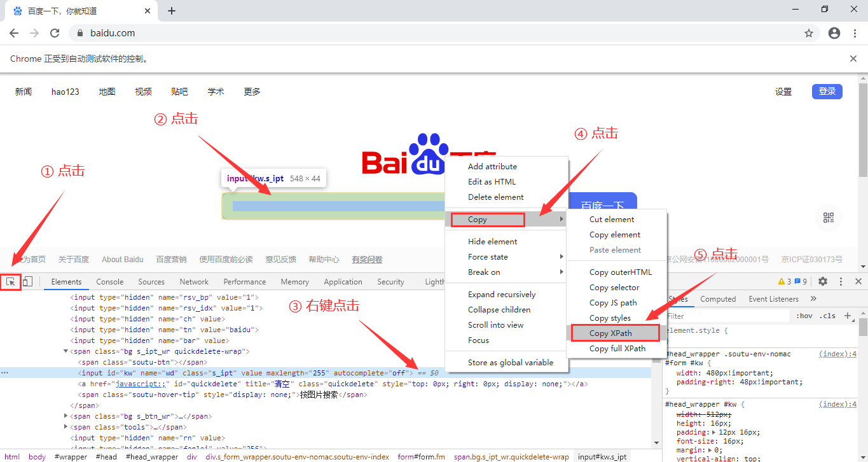Screen dimensions: 868x462
Task: Toggle the device toolbar icon
Action: (27, 281)
